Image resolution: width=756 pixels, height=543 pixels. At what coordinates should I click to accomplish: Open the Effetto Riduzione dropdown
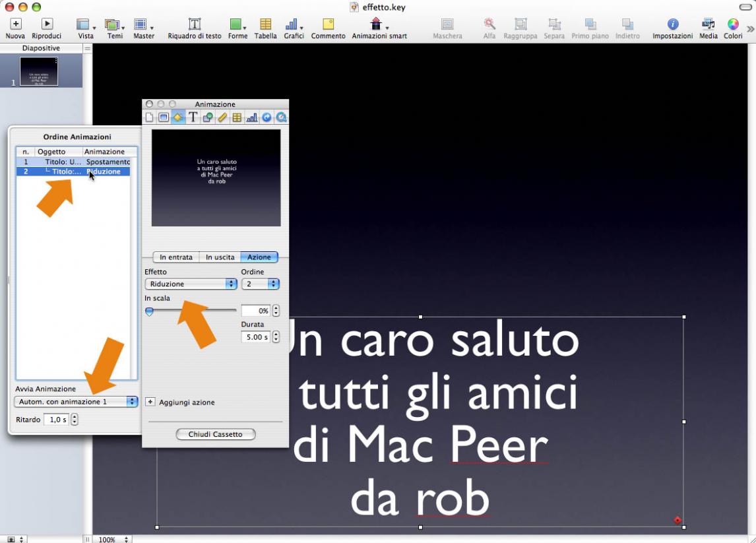coord(191,284)
